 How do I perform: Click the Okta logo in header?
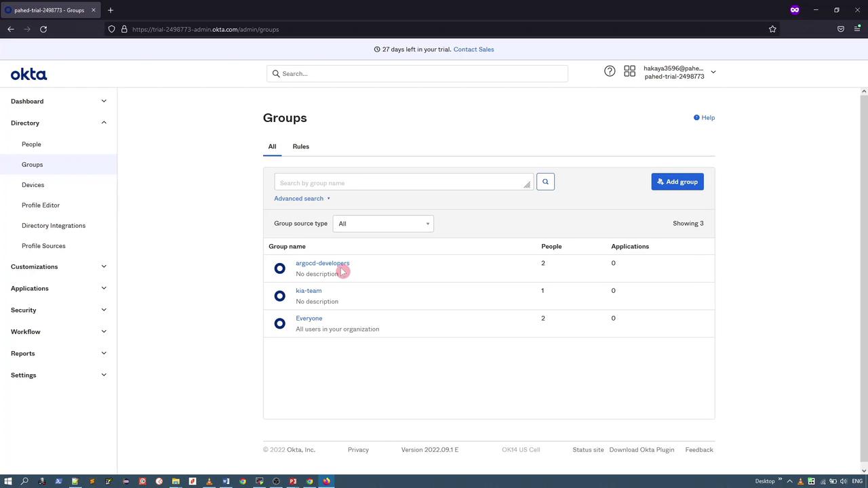point(28,75)
